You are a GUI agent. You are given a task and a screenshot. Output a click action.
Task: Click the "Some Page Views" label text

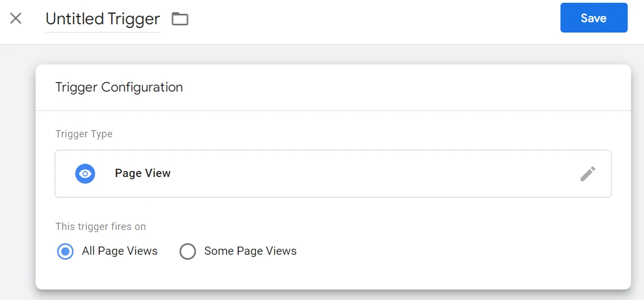click(250, 251)
